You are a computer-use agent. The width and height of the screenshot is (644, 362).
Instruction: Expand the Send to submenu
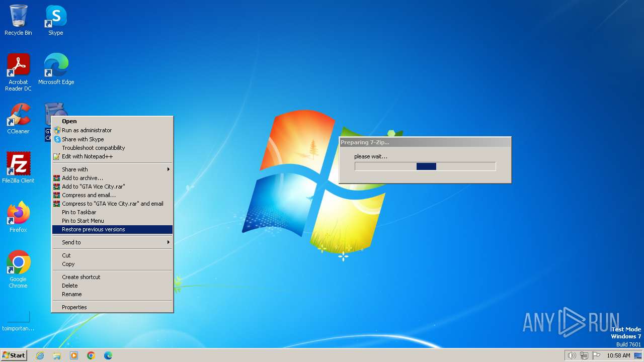tap(112, 242)
